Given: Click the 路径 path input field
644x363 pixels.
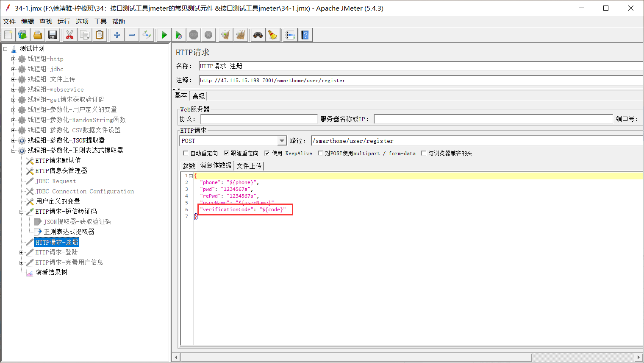Looking at the screenshot, I should pyautogui.click(x=477, y=141).
